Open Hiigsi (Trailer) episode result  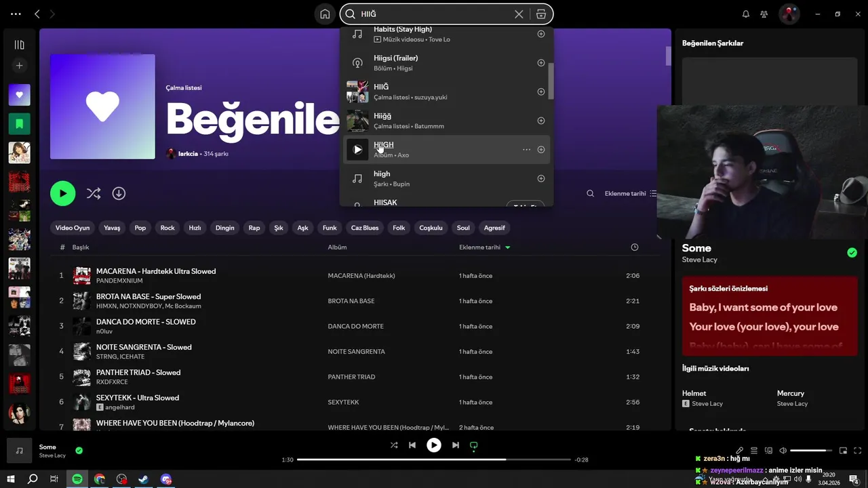pos(445,63)
